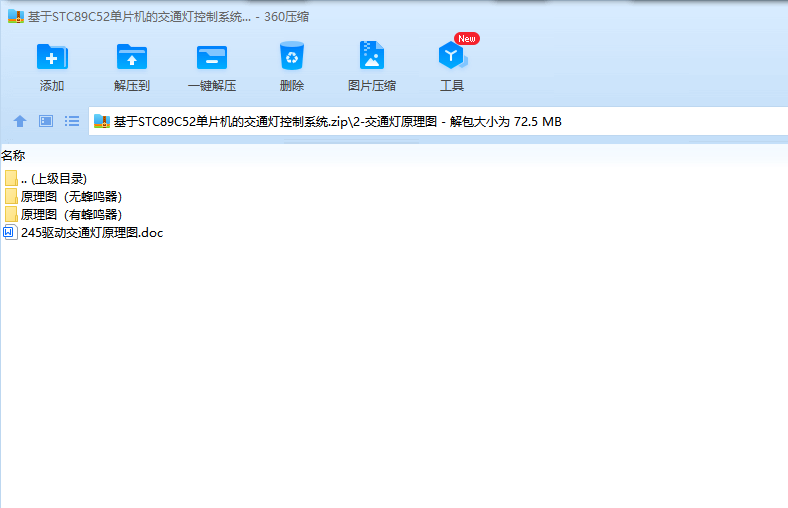The image size is (788, 508).
Task: Click the 添加 (Add) folder icon
Action: 52,57
